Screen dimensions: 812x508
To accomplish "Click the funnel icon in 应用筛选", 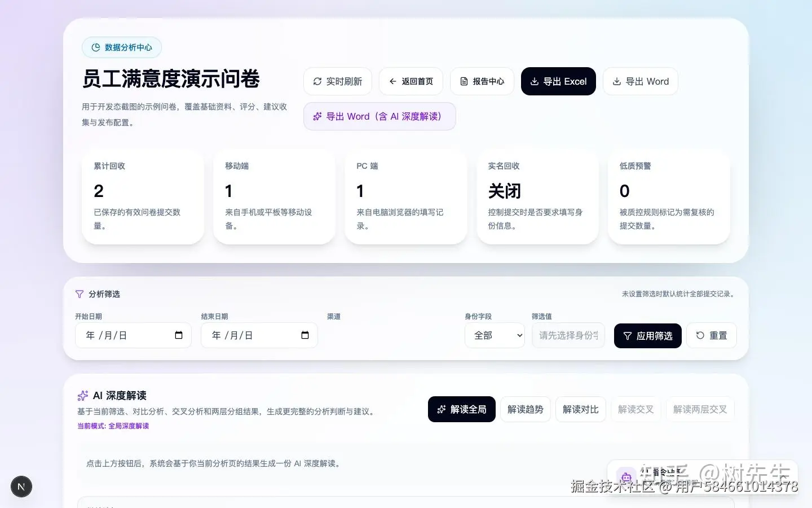I will pos(628,336).
